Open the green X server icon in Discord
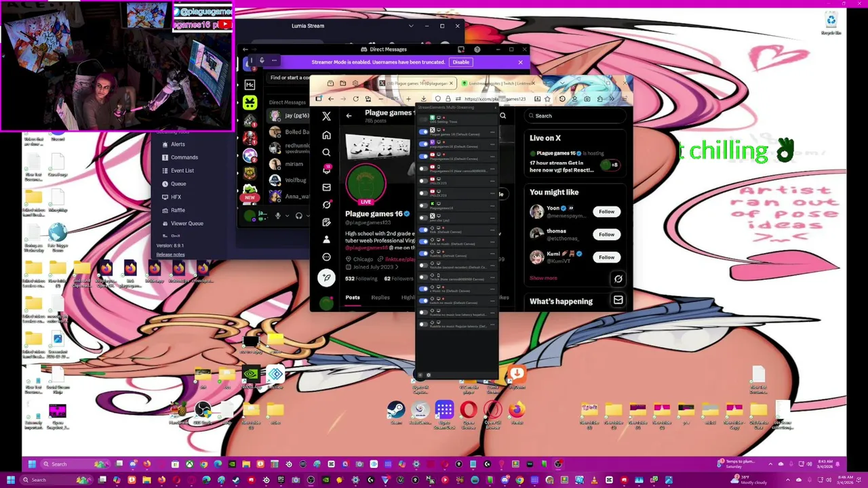The width and height of the screenshot is (868, 488). [x=250, y=102]
